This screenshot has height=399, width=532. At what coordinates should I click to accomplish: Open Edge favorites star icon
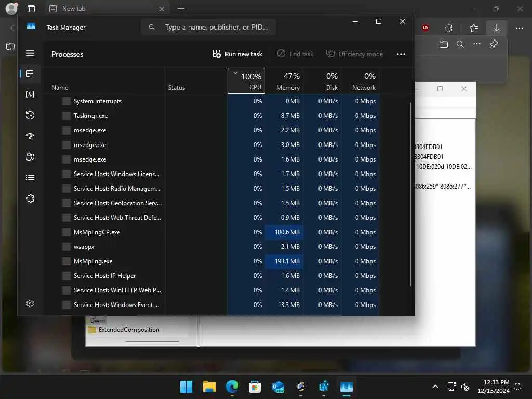pos(474,28)
